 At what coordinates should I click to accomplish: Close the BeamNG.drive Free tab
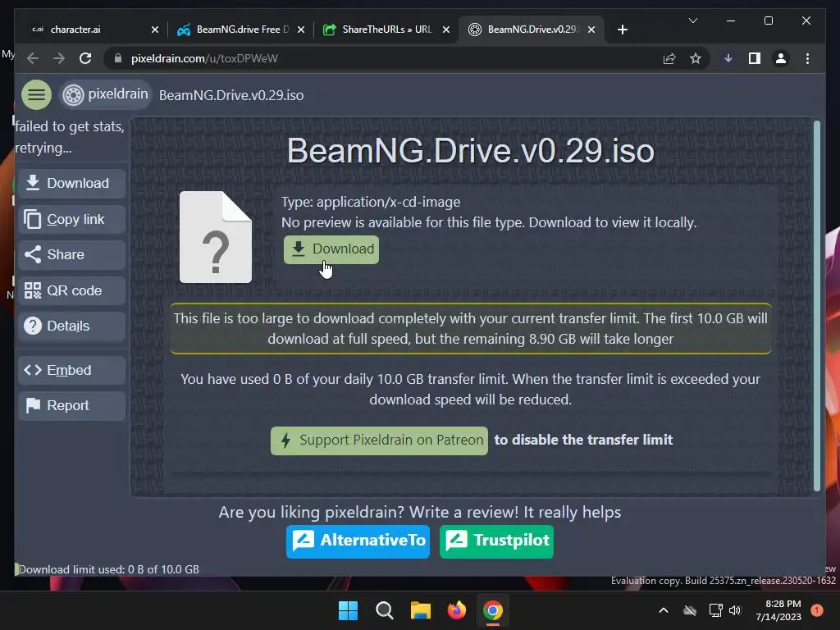tap(301, 30)
